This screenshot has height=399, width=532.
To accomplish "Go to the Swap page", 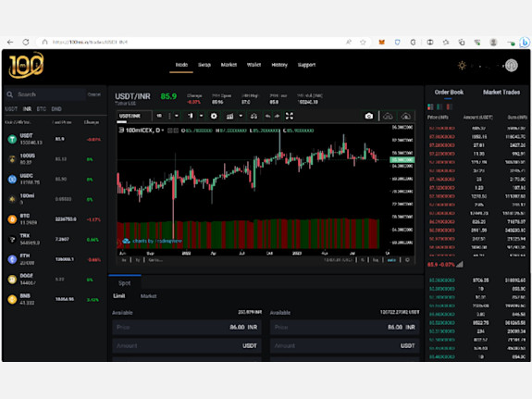I will click(204, 65).
